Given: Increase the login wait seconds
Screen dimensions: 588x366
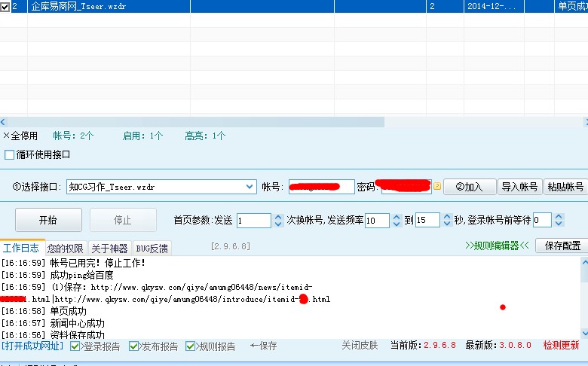Looking at the screenshot, I should tap(559, 217).
